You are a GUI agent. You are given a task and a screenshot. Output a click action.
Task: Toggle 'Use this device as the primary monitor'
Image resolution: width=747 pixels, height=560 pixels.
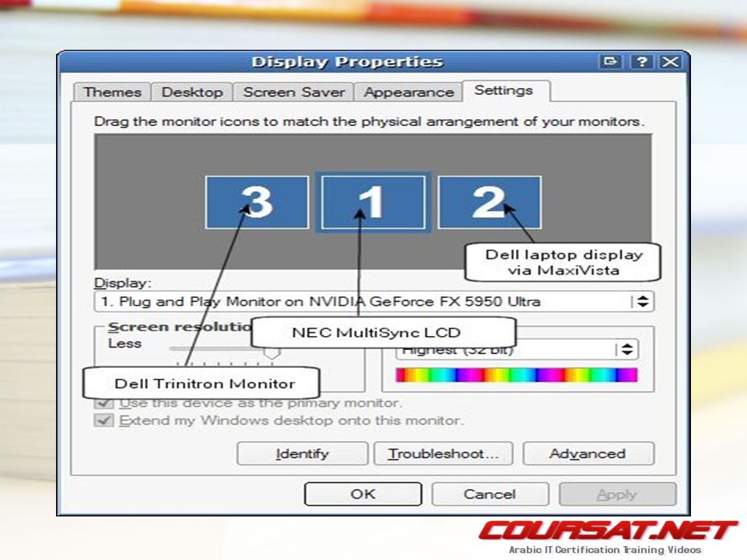click(x=103, y=404)
